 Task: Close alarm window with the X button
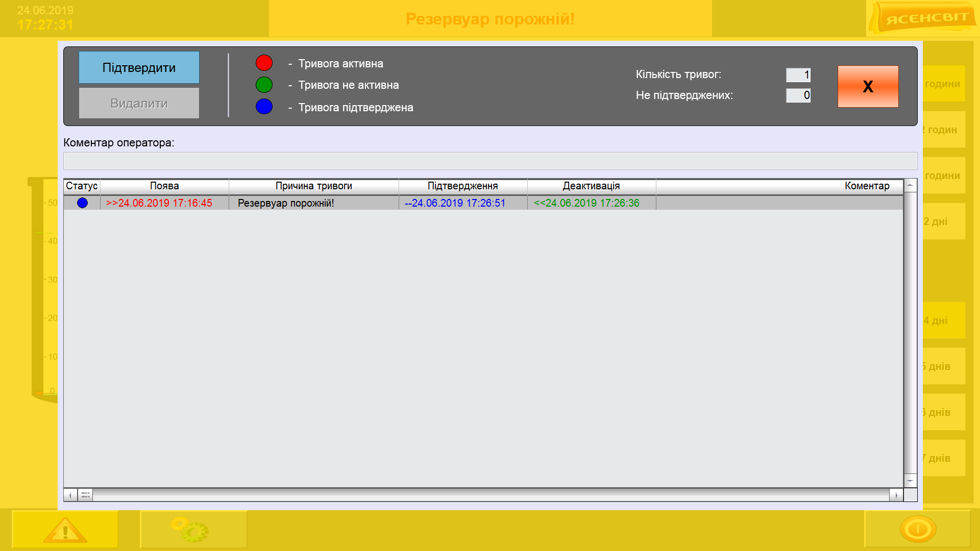tap(868, 86)
